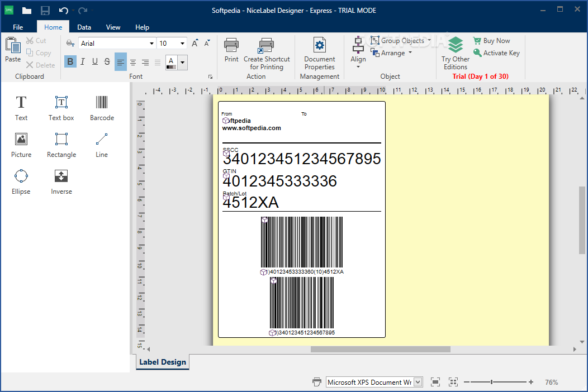
Task: Toggle Bold formatting
Action: click(70, 62)
